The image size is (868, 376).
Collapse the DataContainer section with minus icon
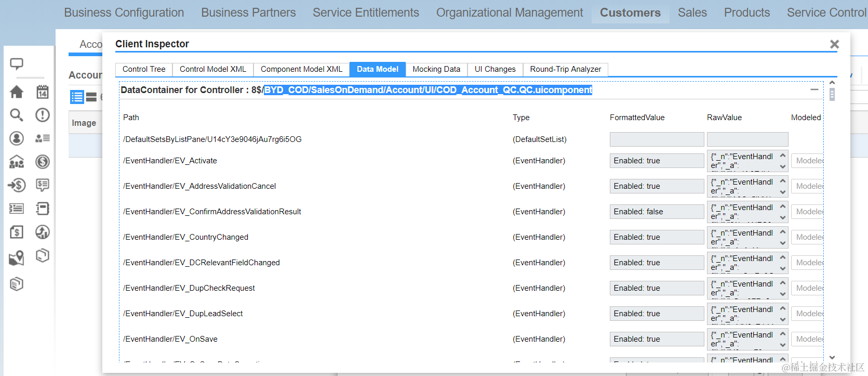(814, 90)
